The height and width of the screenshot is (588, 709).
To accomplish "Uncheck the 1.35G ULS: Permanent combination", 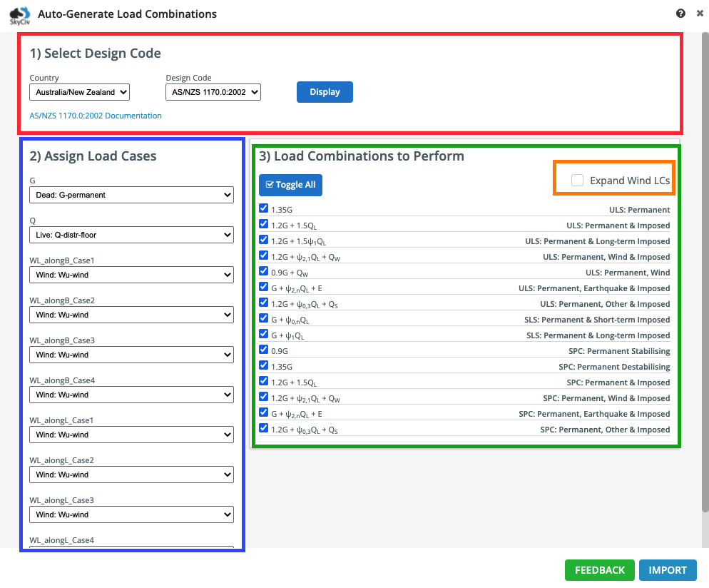I will pyautogui.click(x=264, y=208).
